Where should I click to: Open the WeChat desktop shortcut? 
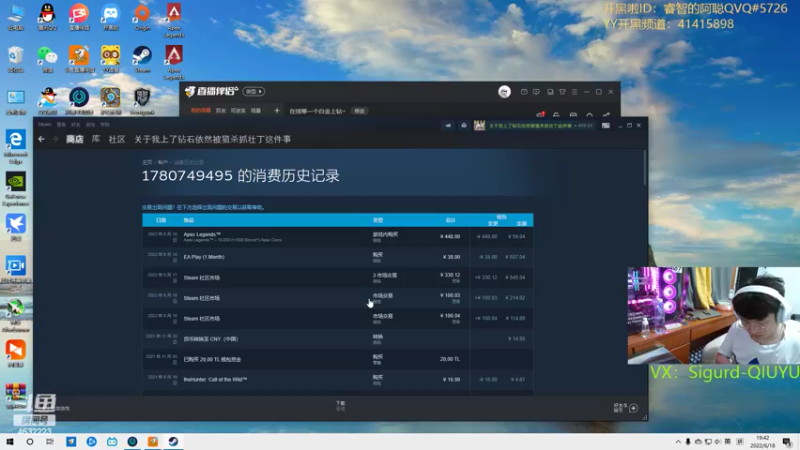coord(47,57)
